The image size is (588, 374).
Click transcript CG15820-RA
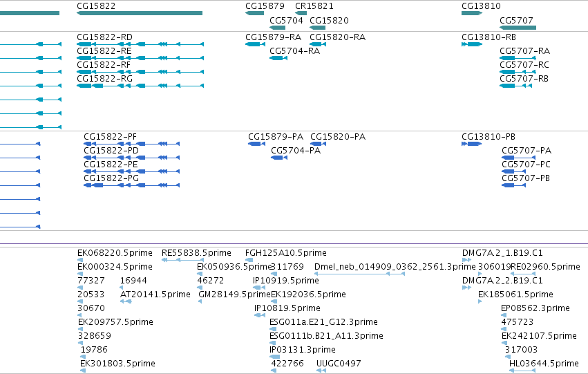(318, 44)
